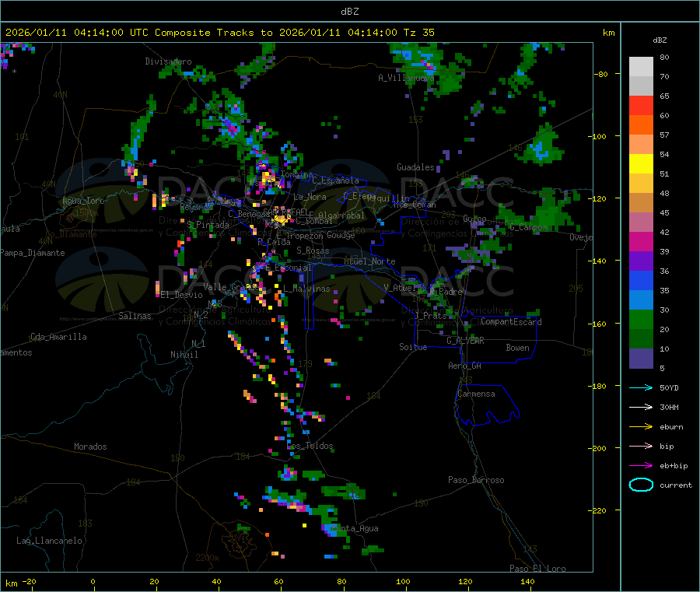Image resolution: width=700 pixels, height=592 pixels.
Task: Click the Composite Tracks timestamp header
Action: pyautogui.click(x=220, y=33)
